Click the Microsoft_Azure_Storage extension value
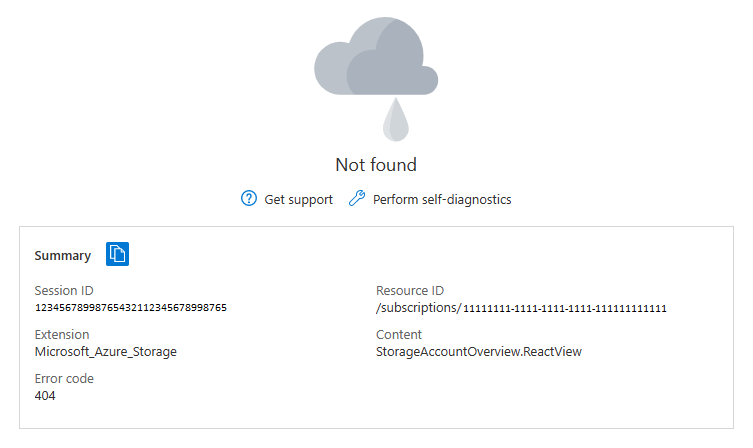 click(105, 351)
